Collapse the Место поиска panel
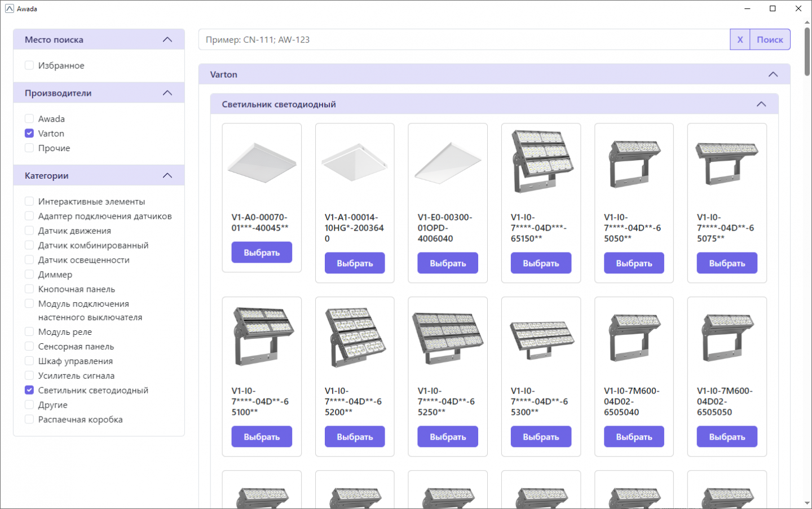 [167, 39]
